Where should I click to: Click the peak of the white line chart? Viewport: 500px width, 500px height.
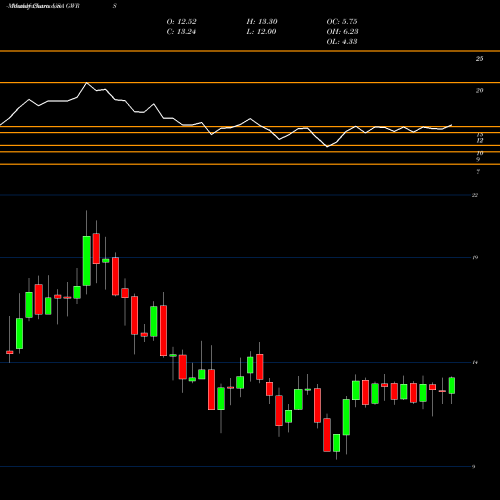(x=87, y=83)
